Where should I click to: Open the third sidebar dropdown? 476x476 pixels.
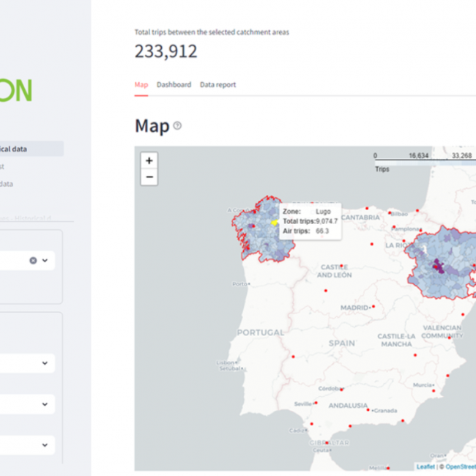pos(45,404)
